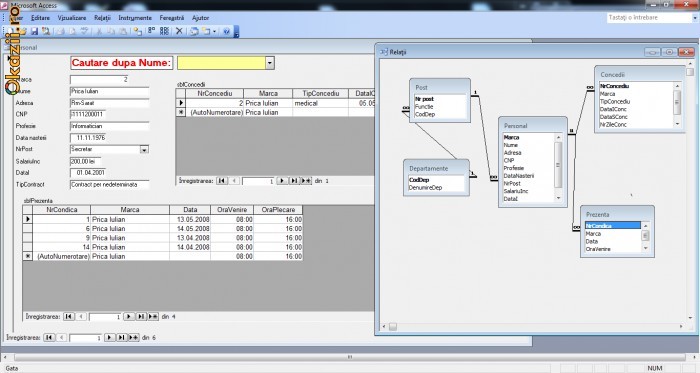Image resolution: width=700 pixels, height=373 pixels.
Task: Clear layout with the X toolbar icon
Action: click(x=179, y=31)
